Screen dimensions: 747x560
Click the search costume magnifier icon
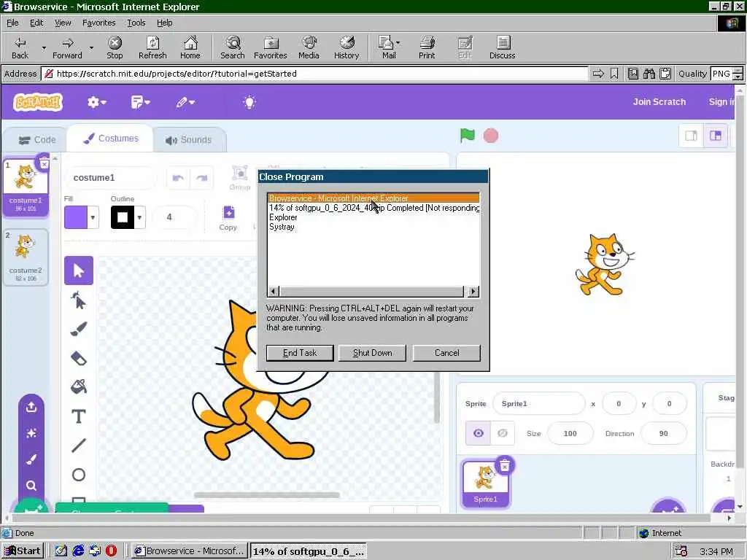(31, 486)
